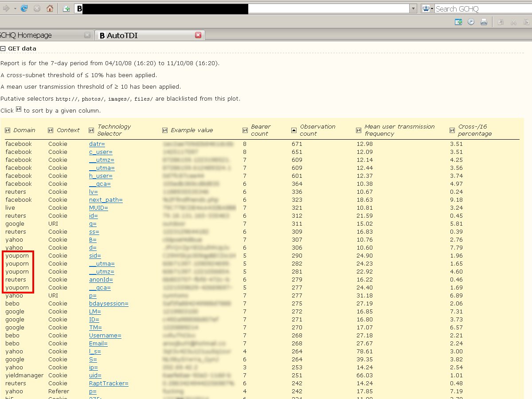Open the ip= selector link
Image resolution: width=532 pixels, height=399 pixels.
94,368
